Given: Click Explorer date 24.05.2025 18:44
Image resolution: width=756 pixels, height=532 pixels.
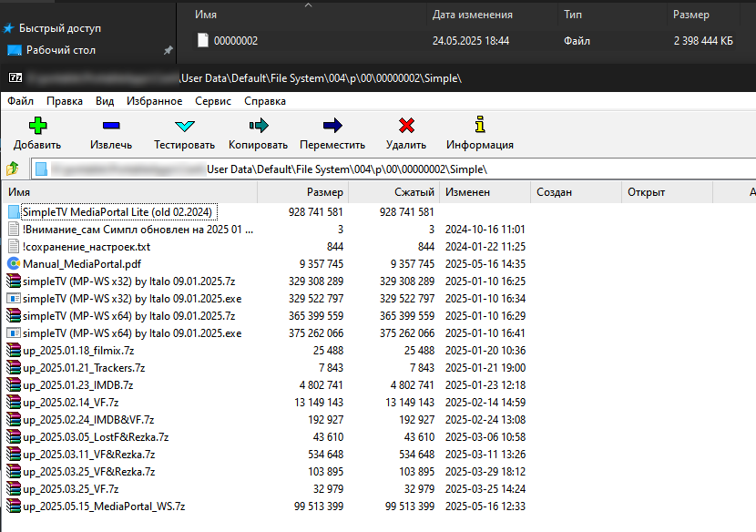Looking at the screenshot, I should (471, 41).
